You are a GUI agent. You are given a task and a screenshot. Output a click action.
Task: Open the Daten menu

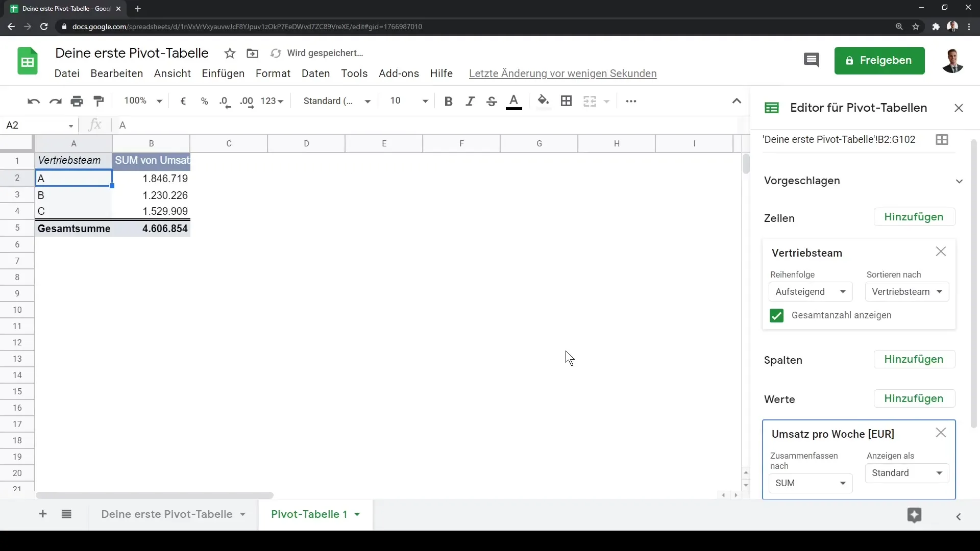tap(315, 73)
